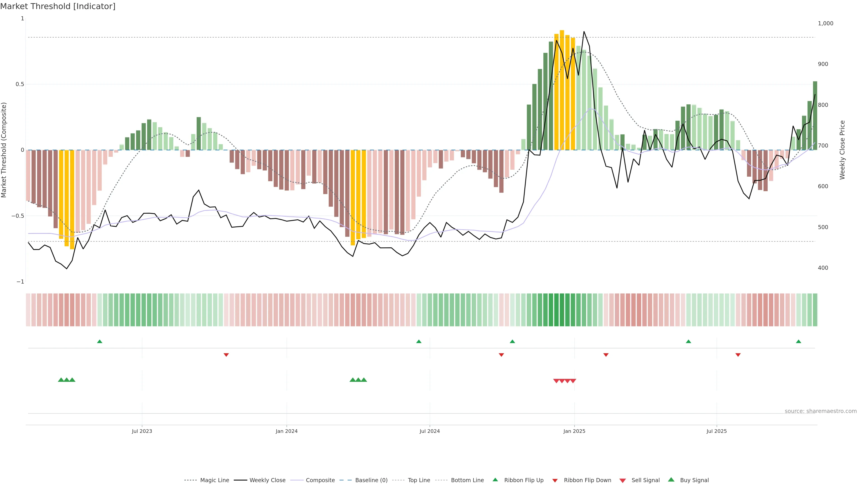Click Ribbon Flip Down legend triangle icon
The width and height of the screenshot is (868, 488).
tap(555, 481)
